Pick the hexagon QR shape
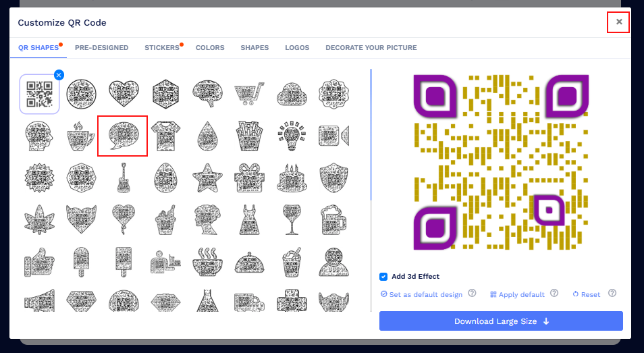The width and height of the screenshot is (644, 353). tap(165, 94)
